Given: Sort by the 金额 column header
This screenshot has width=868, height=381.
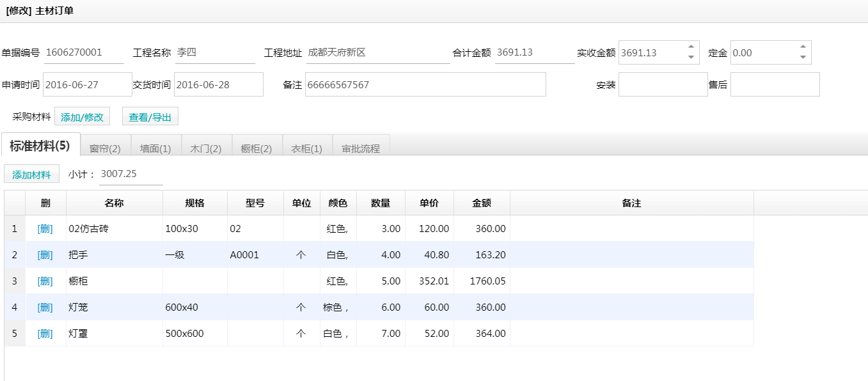Looking at the screenshot, I should 482,203.
